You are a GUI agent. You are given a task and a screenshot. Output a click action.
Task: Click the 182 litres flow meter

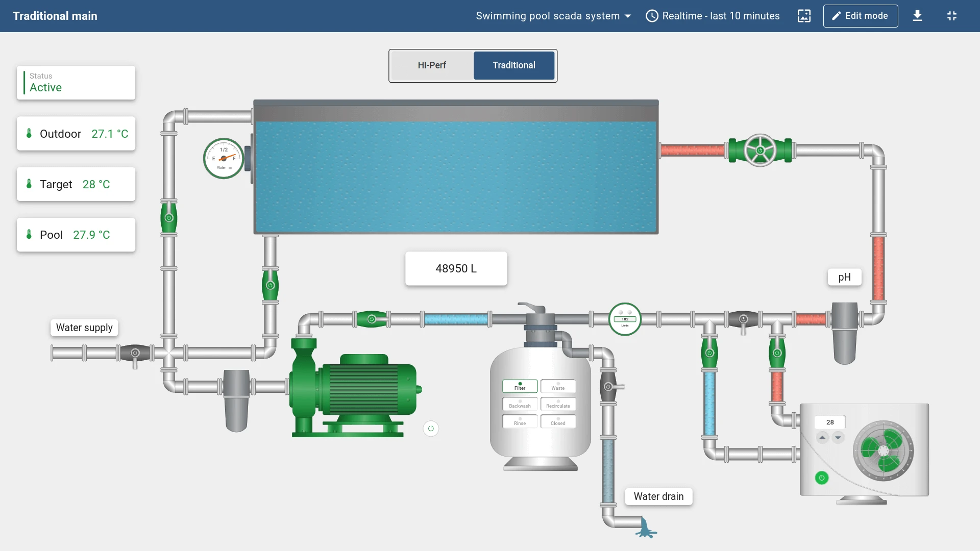click(x=625, y=319)
